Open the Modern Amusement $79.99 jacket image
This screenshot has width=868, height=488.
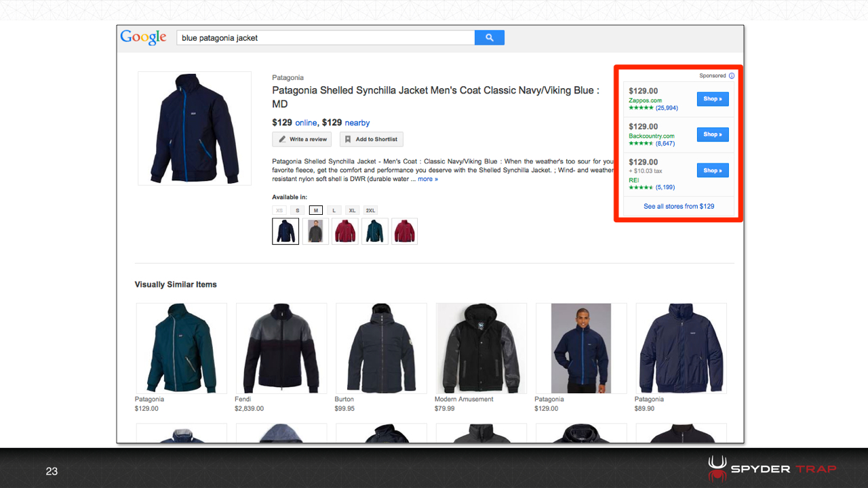coord(481,348)
